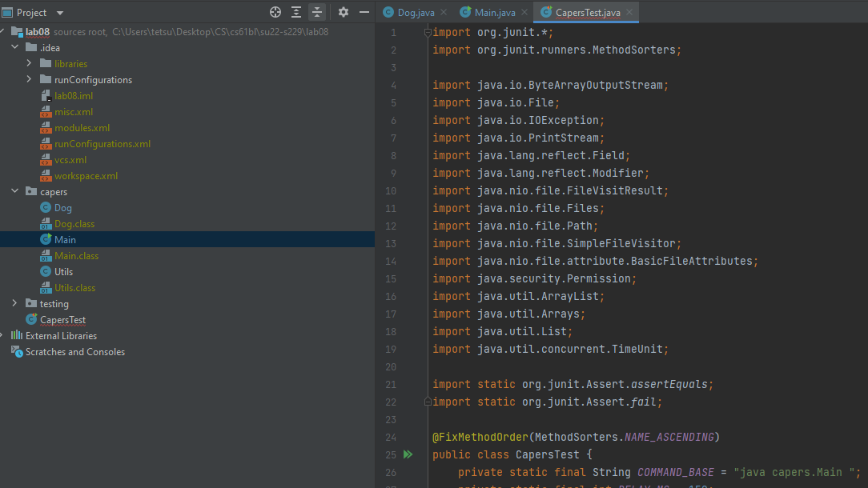This screenshot has height=488, width=868.
Task: Toggle code folding at line 22 imports end
Action: (x=428, y=402)
